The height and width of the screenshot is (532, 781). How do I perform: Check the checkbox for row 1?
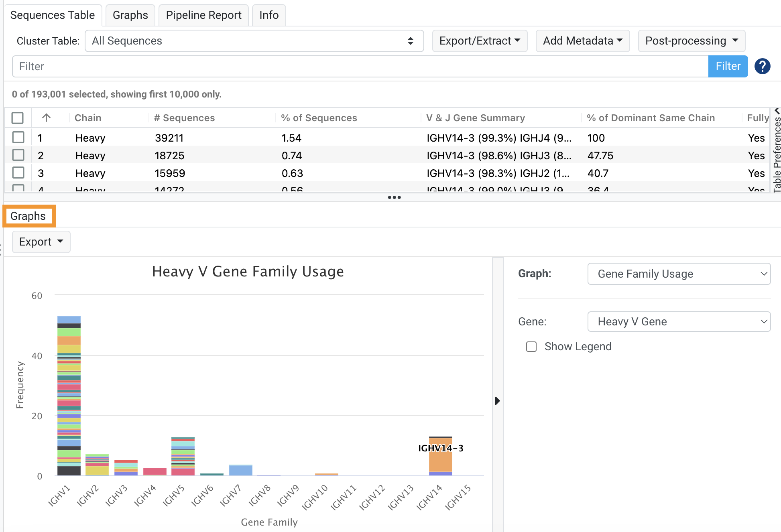[18, 137]
